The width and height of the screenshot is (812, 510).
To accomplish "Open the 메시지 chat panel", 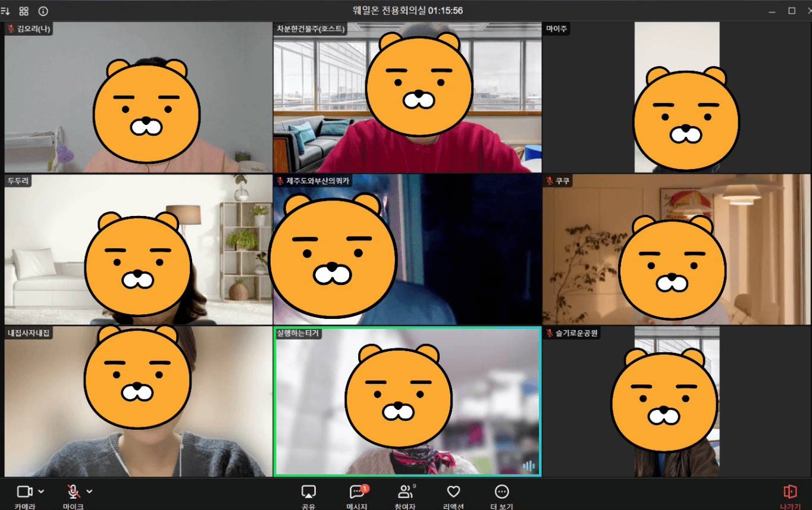I will click(357, 496).
